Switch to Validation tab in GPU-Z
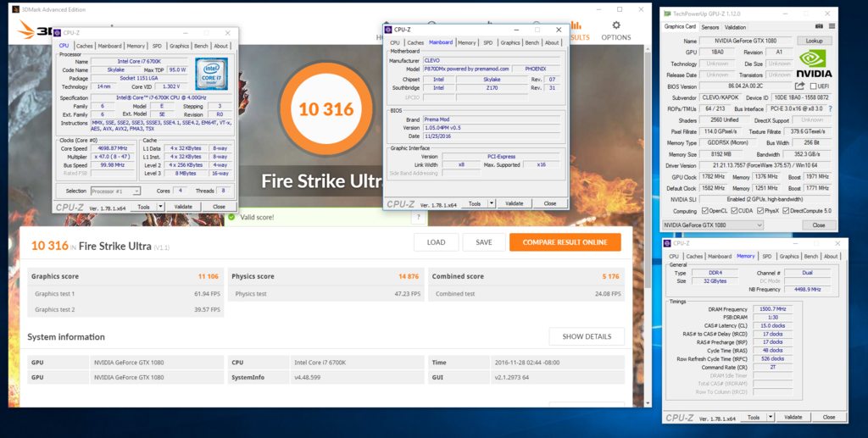Image resolution: width=868 pixels, height=438 pixels. (x=735, y=27)
